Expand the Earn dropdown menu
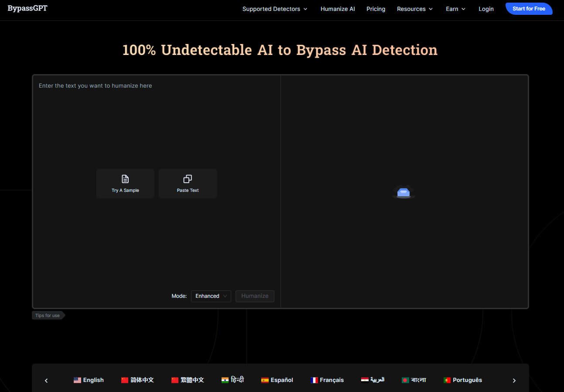 click(x=455, y=9)
